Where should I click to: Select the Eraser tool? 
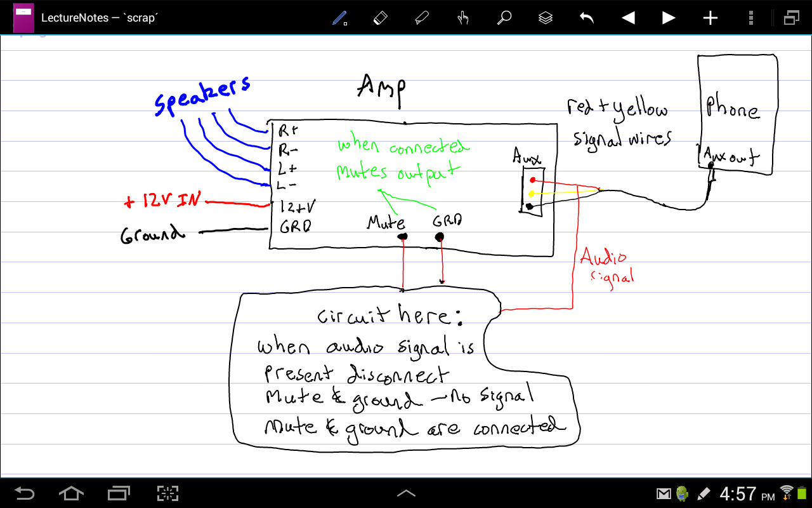pos(381,18)
